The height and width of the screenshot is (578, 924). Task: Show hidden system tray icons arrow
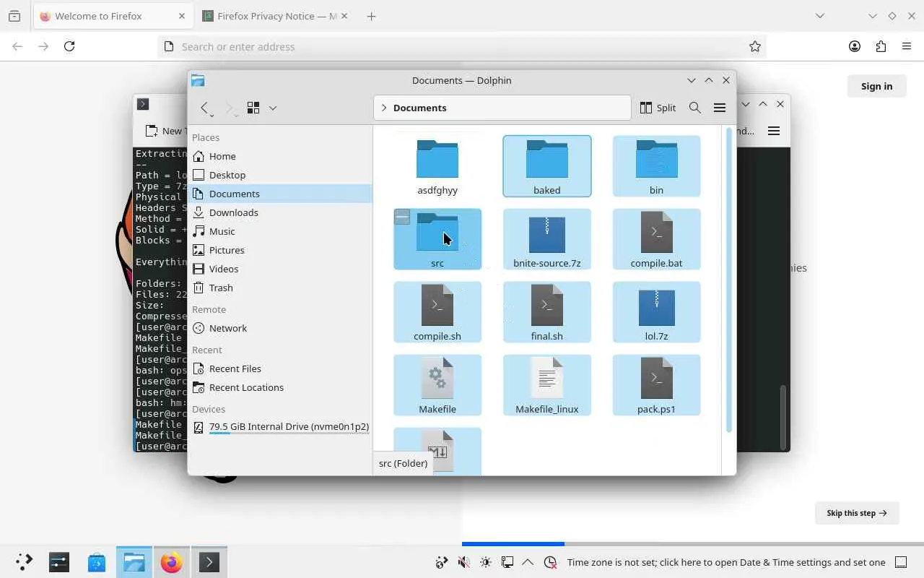pyautogui.click(x=528, y=562)
